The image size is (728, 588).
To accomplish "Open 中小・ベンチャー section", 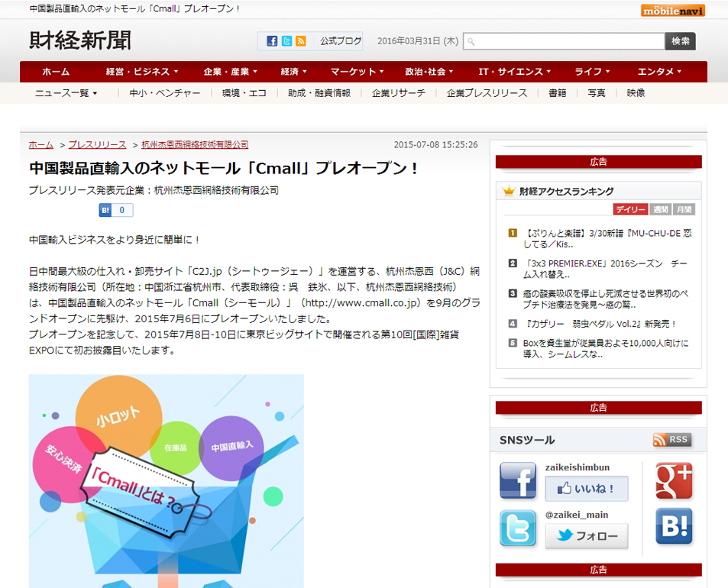I will (165, 93).
